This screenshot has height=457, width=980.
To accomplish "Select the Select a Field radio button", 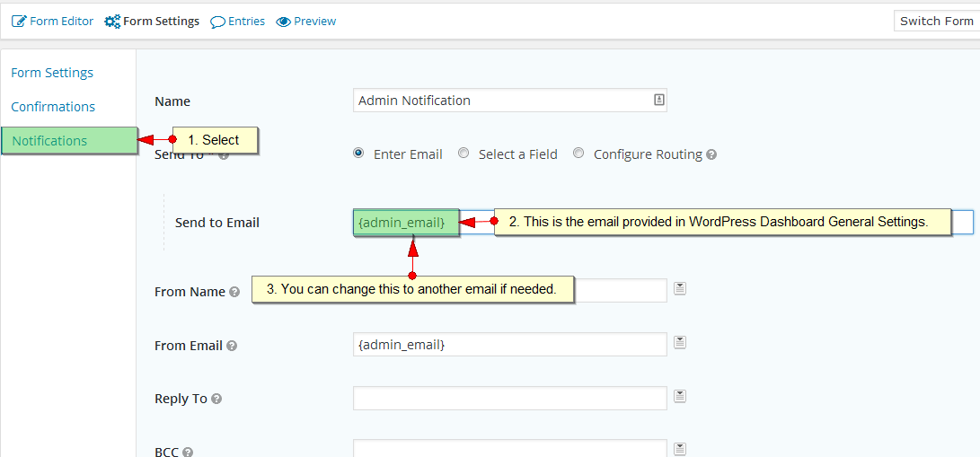I will click(464, 154).
